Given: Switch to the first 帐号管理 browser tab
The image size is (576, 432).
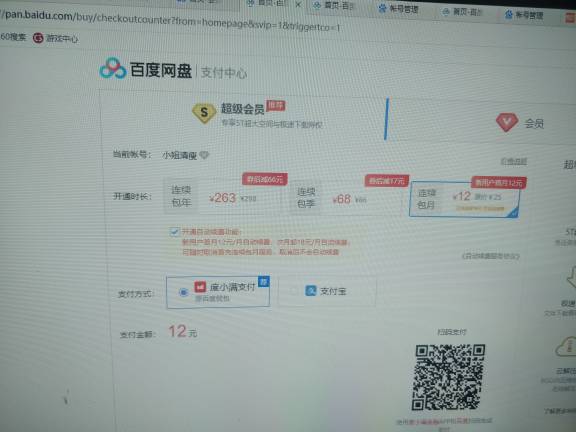Looking at the screenshot, I should click(x=399, y=9).
